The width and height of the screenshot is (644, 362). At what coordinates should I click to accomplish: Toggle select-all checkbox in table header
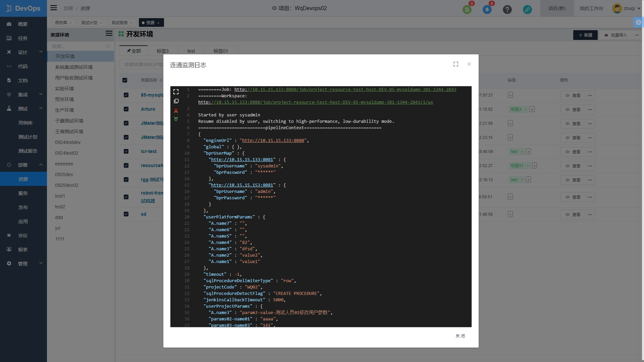point(125,80)
